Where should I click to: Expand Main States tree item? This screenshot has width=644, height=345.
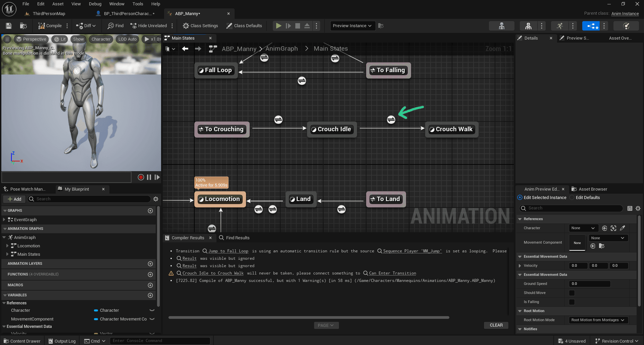pyautogui.click(x=7, y=254)
